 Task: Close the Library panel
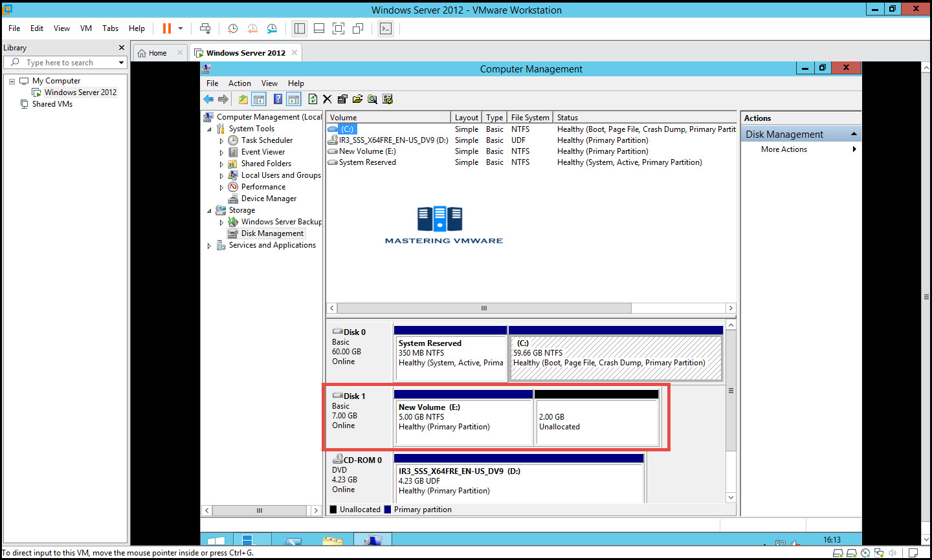pos(121,48)
